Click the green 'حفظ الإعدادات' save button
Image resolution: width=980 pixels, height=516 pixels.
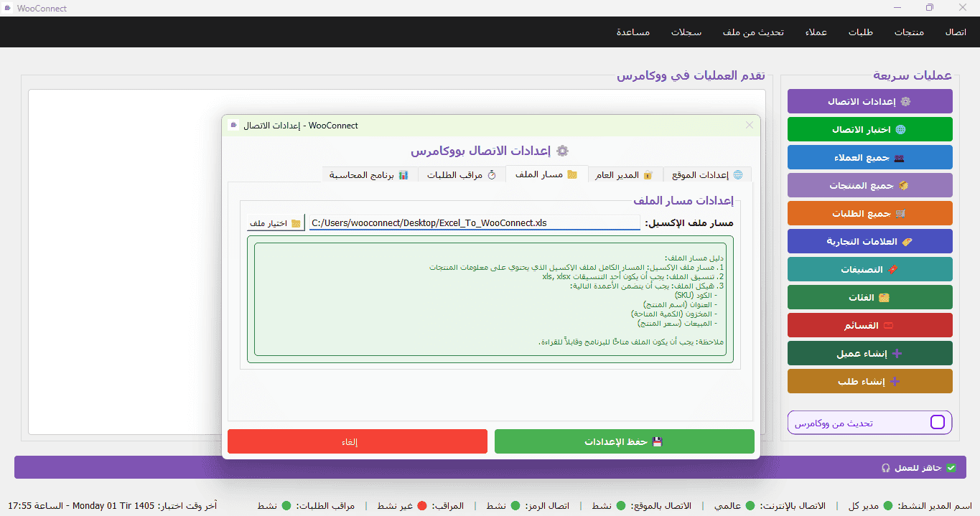coord(624,441)
